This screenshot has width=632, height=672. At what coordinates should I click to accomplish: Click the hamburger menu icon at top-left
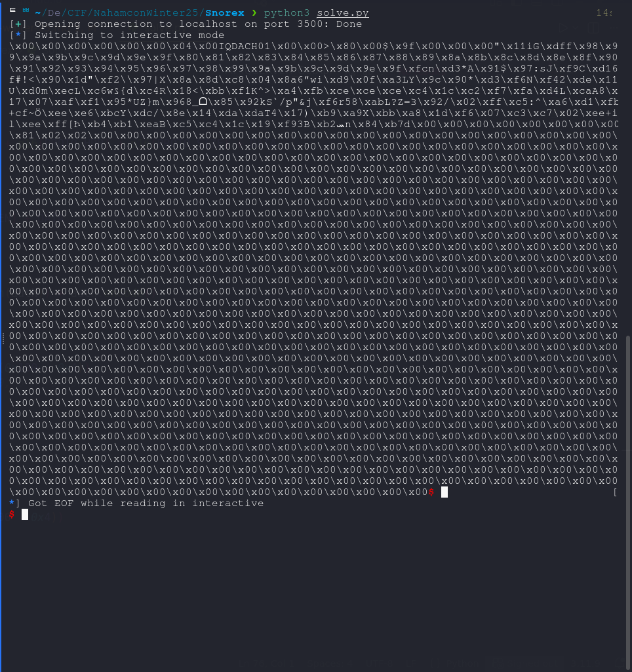tap(13, 12)
